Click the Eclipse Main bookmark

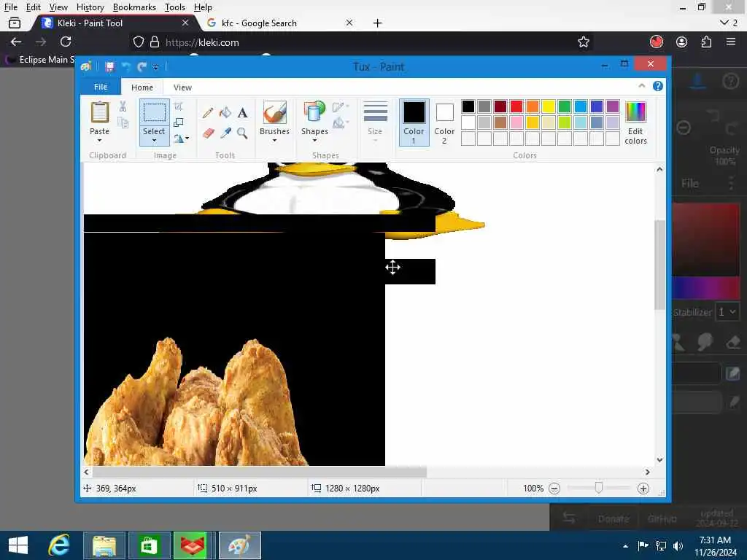(41, 60)
